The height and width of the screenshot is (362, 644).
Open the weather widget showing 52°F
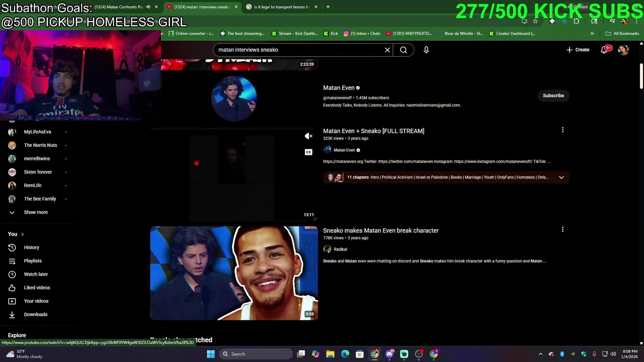coord(24,354)
